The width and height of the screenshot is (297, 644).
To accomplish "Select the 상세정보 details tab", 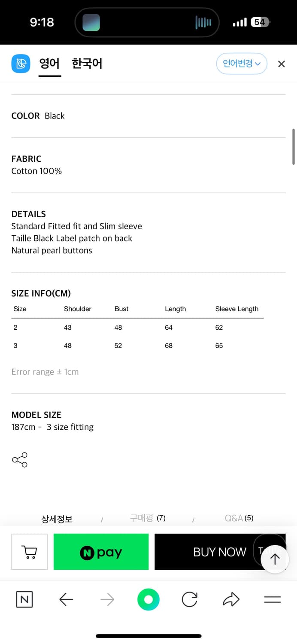I will click(x=57, y=519).
